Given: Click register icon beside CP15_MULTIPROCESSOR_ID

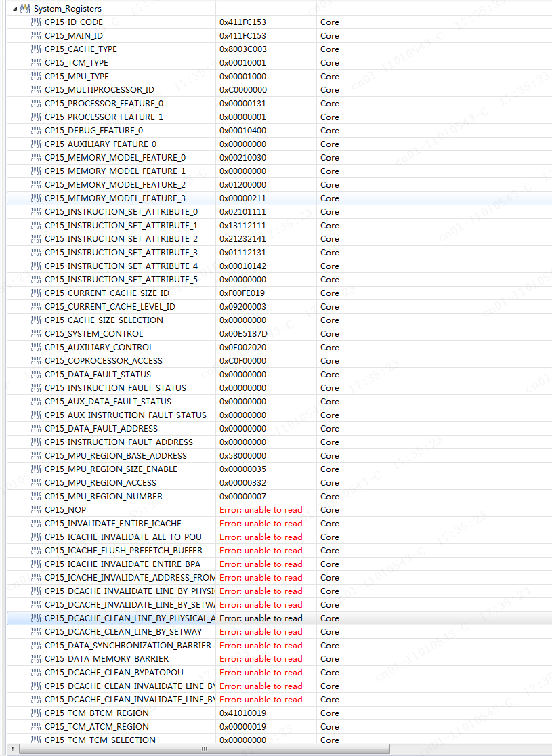Looking at the screenshot, I should point(36,89).
